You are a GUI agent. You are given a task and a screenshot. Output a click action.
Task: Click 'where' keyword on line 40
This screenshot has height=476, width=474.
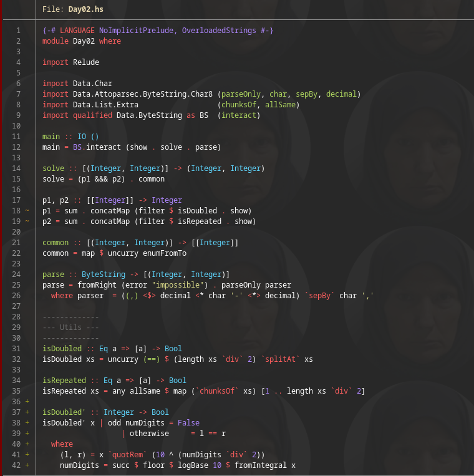click(x=62, y=444)
